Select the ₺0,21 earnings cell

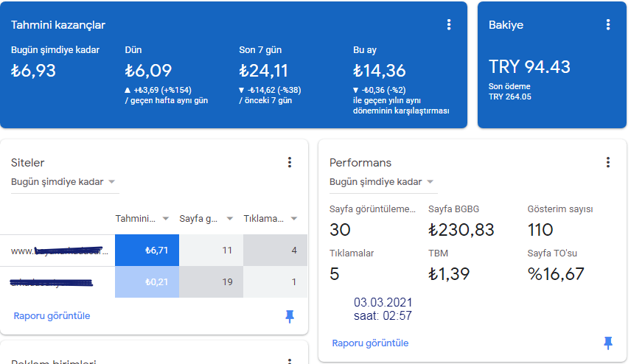tap(147, 282)
